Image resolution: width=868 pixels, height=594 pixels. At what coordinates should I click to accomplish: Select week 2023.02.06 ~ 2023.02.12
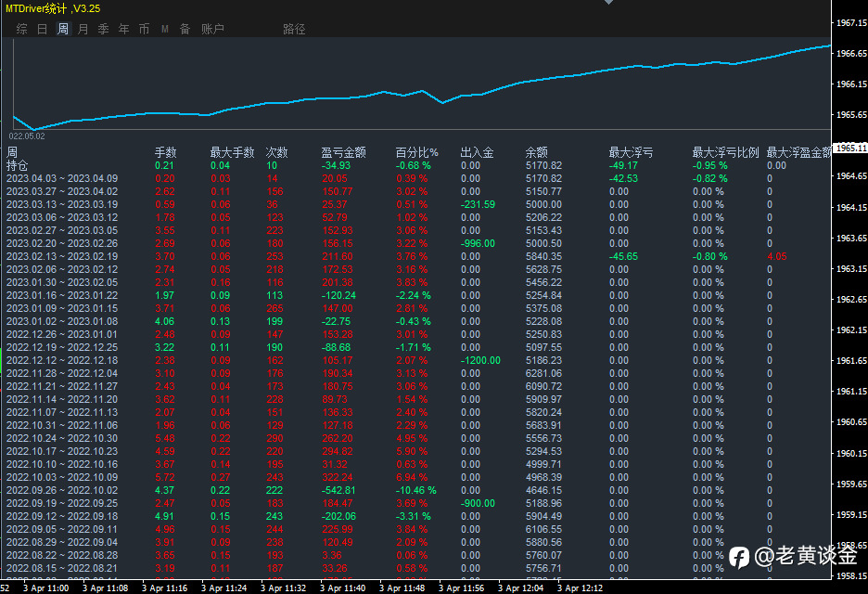coord(62,269)
